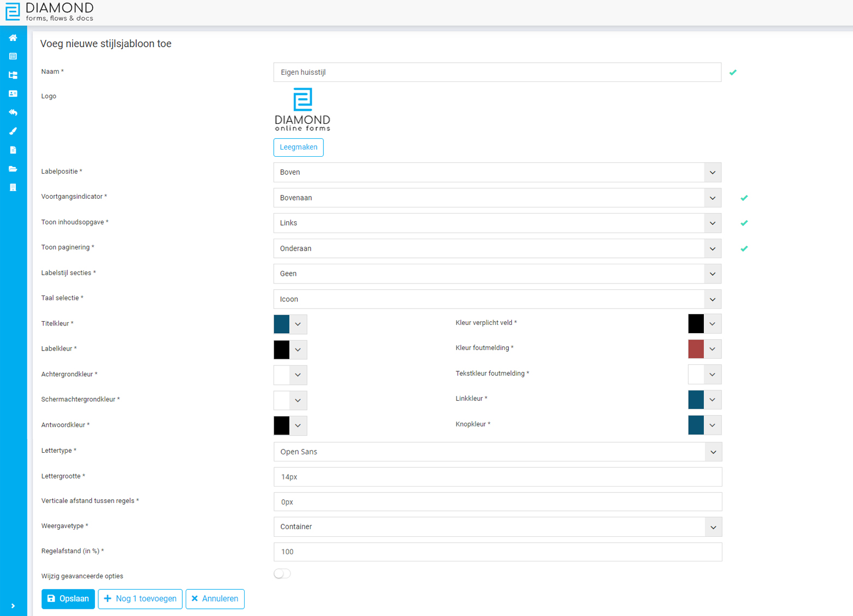The width and height of the screenshot is (853, 616).
Task: Open the folder tree icon in sidebar
Action: tap(13, 75)
